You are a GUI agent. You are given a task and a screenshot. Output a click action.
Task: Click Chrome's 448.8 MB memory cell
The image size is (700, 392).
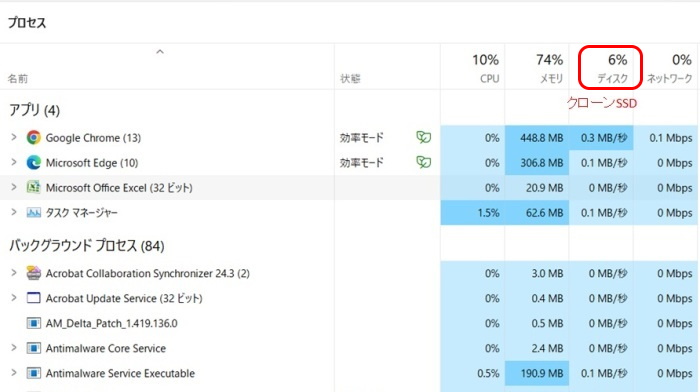coord(537,138)
